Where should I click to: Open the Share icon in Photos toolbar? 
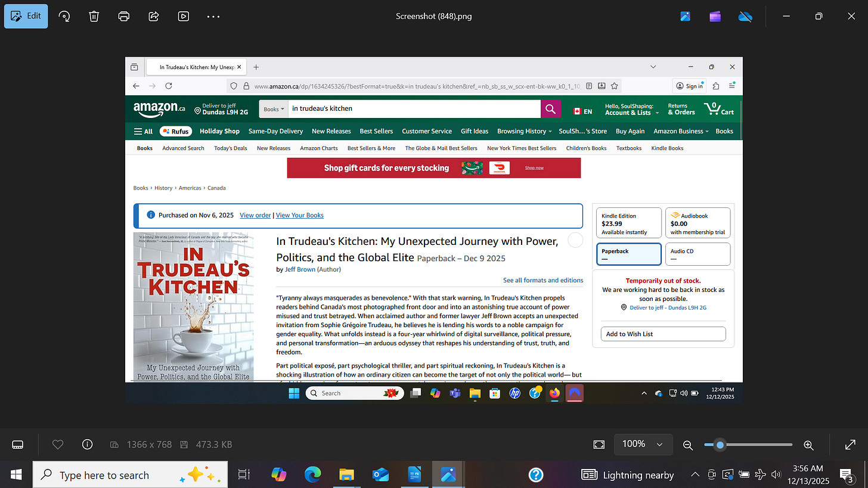coord(154,16)
